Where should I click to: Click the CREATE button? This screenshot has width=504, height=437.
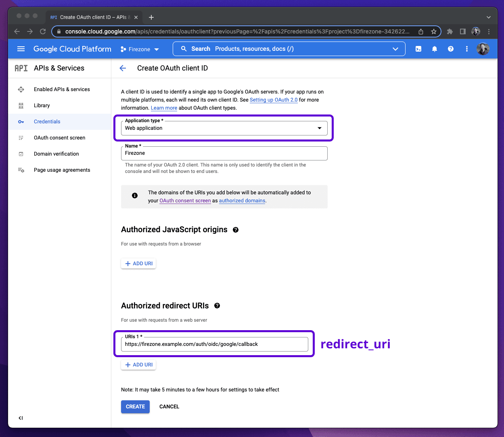click(x=135, y=406)
